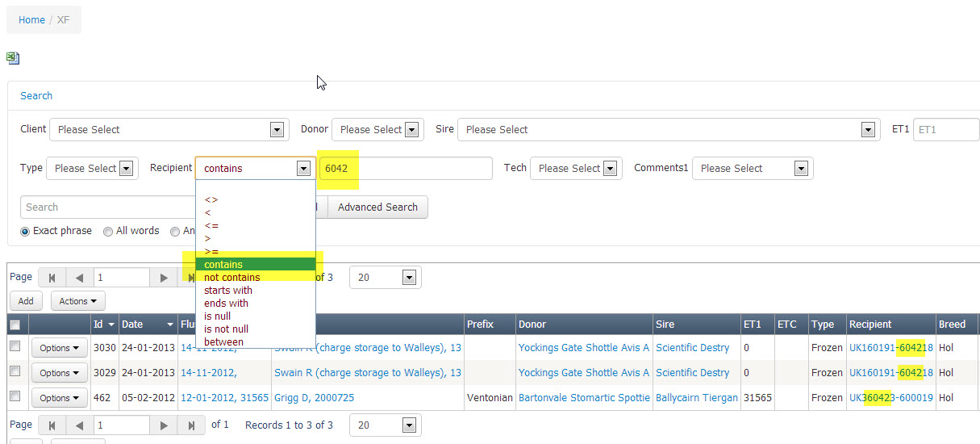Click the Advanced Search button
980x444 pixels.
coord(377,207)
